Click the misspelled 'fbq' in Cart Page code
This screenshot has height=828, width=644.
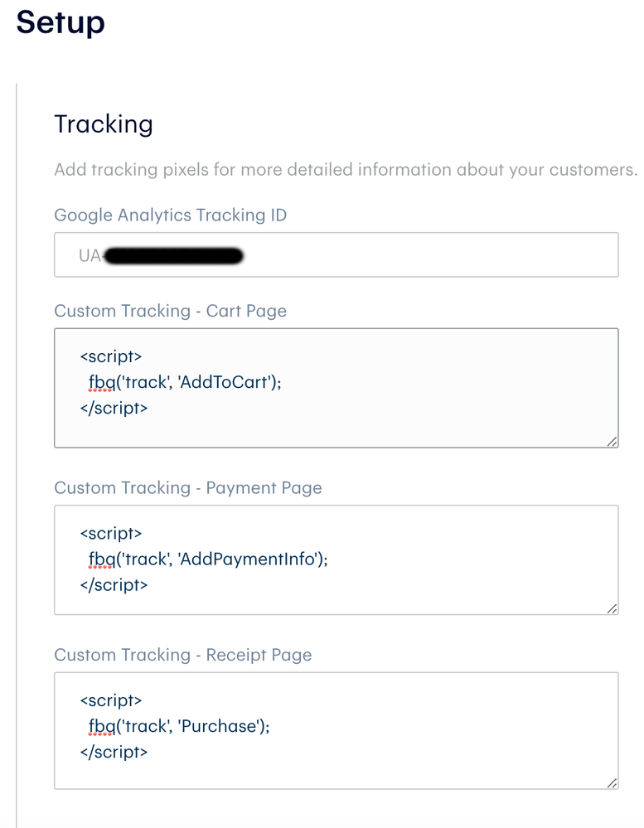click(100, 382)
